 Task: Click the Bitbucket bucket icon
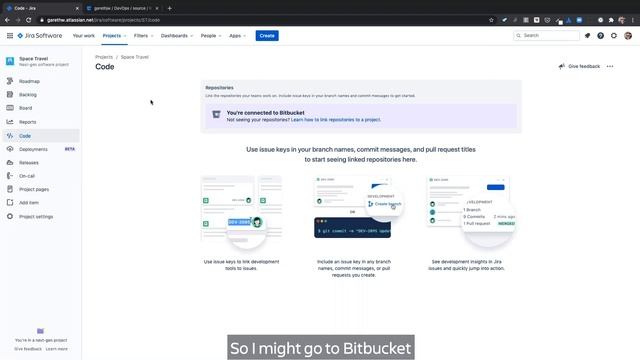[216, 115]
